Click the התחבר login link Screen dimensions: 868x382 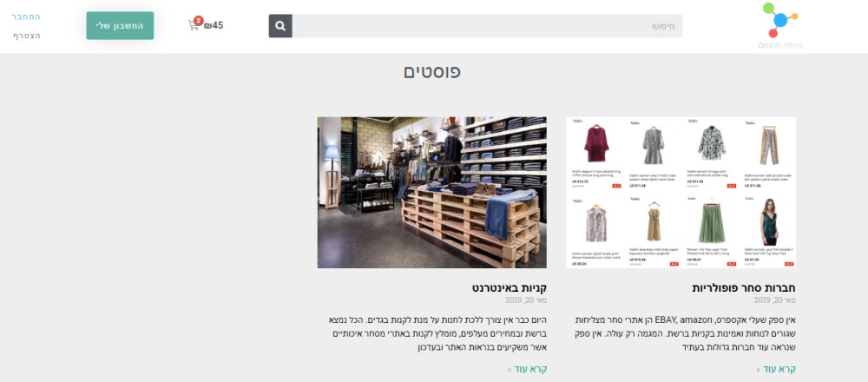click(x=26, y=16)
